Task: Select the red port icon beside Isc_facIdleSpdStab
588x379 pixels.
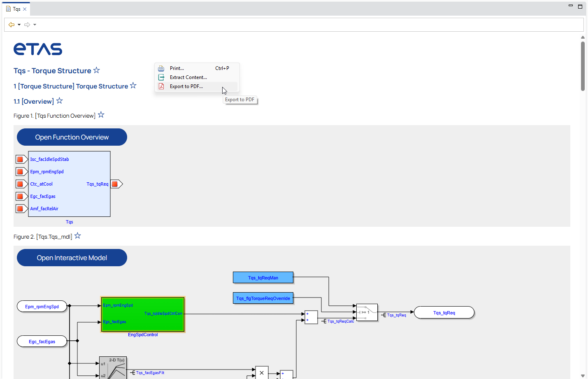Action: click(21, 159)
